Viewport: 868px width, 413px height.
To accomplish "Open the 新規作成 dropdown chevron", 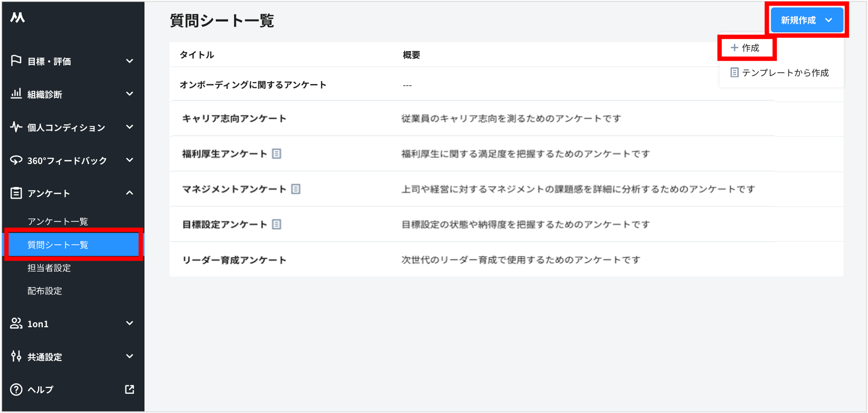I will click(828, 19).
